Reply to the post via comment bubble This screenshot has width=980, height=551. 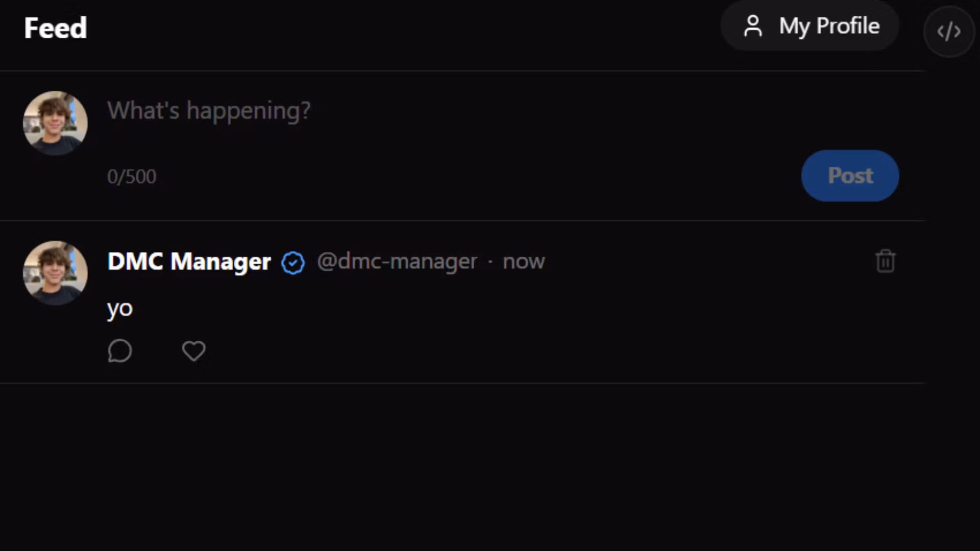[x=120, y=351]
